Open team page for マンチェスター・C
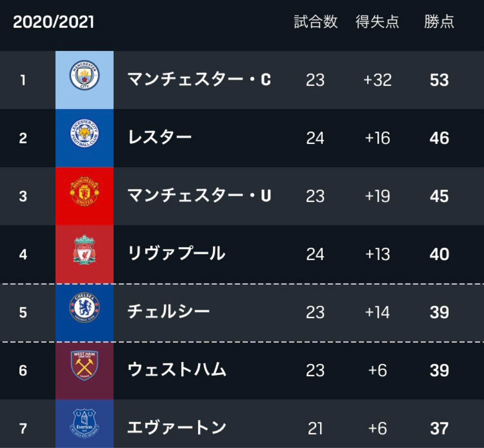Image resolution: width=484 pixels, height=448 pixels. [199, 80]
